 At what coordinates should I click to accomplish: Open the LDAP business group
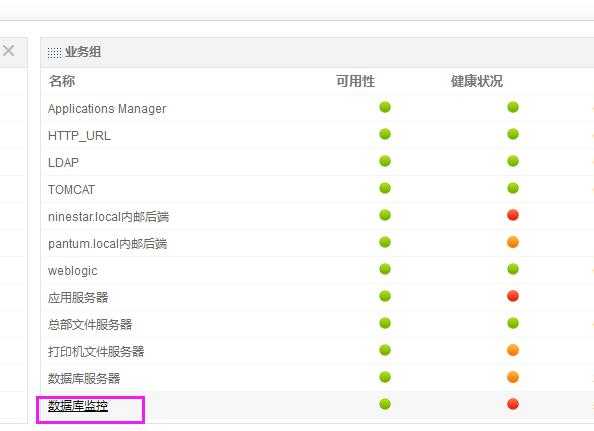point(63,162)
